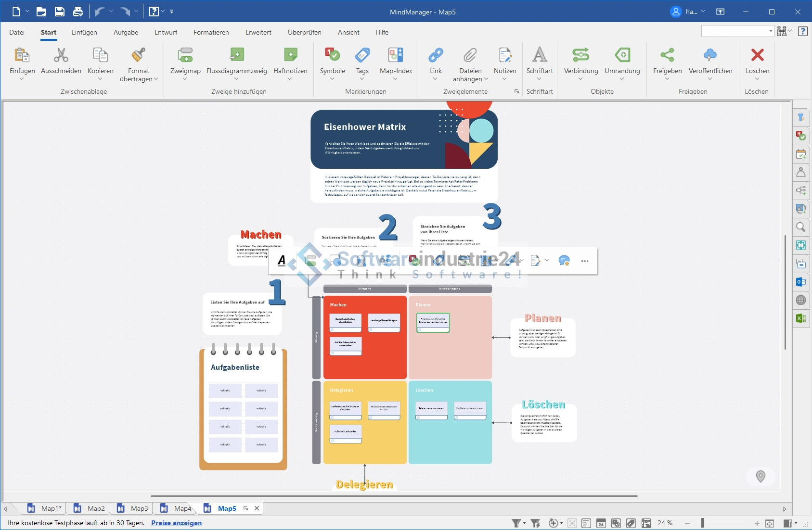Click the Verbindung relationship icon
812x530 pixels.
tap(580, 55)
